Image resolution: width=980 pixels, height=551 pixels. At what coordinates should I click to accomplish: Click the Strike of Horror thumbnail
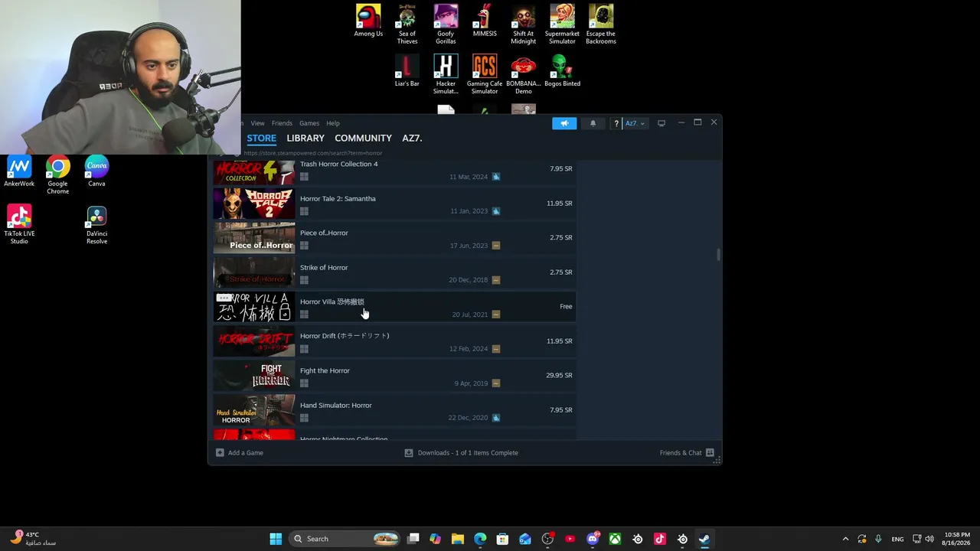tap(253, 272)
